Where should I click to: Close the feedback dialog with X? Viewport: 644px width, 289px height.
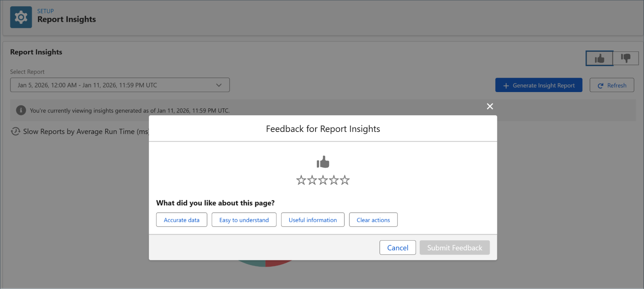point(490,106)
